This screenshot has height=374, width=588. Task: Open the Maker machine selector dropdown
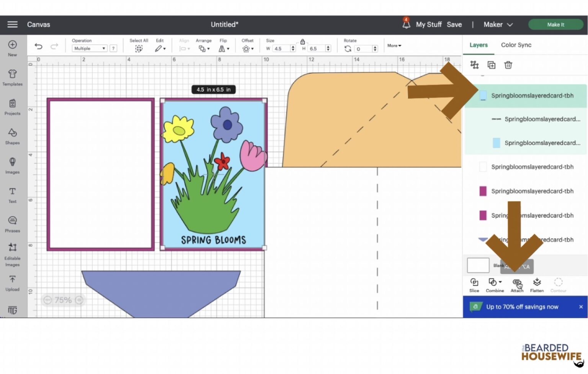pyautogui.click(x=498, y=25)
